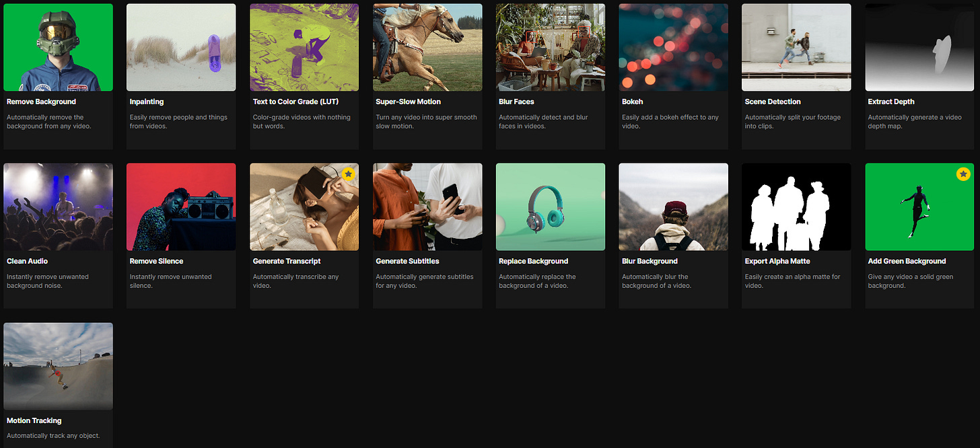The height and width of the screenshot is (448, 980).
Task: Open the Remove Silence boombox thumbnail
Action: [181, 207]
